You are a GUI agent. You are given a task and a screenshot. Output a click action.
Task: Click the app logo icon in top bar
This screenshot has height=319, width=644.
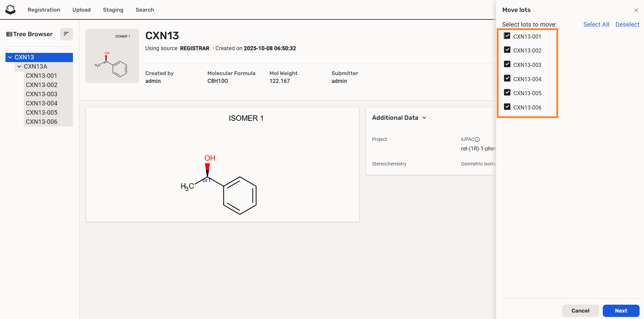11,10
